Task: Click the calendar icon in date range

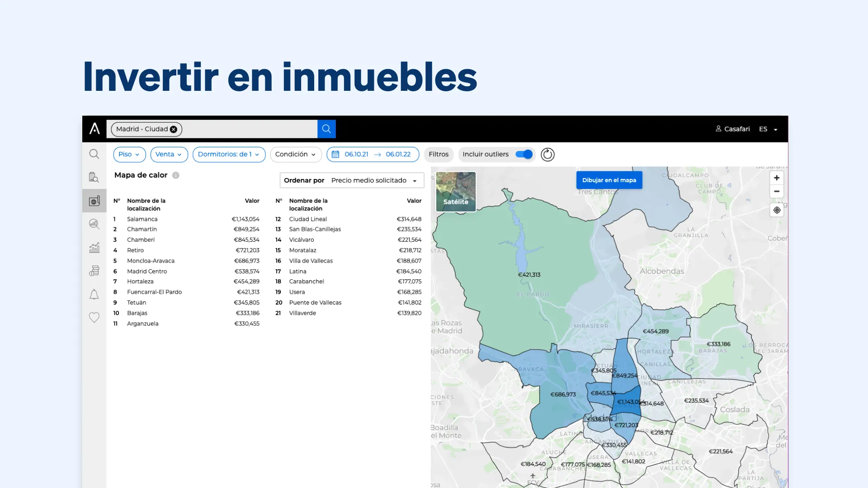Action: (335, 155)
